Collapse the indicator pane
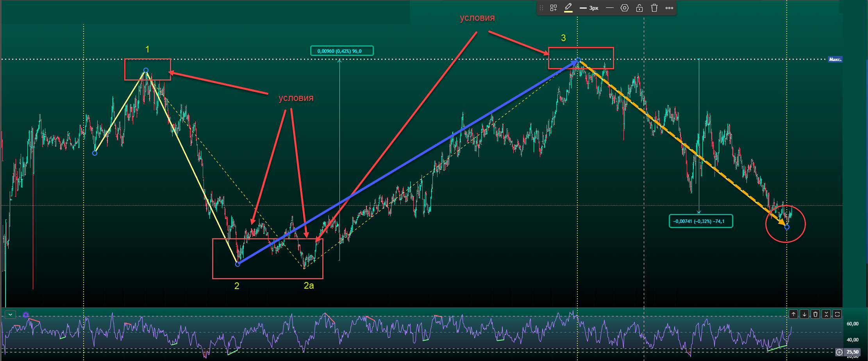The image size is (868, 361). [x=826, y=314]
